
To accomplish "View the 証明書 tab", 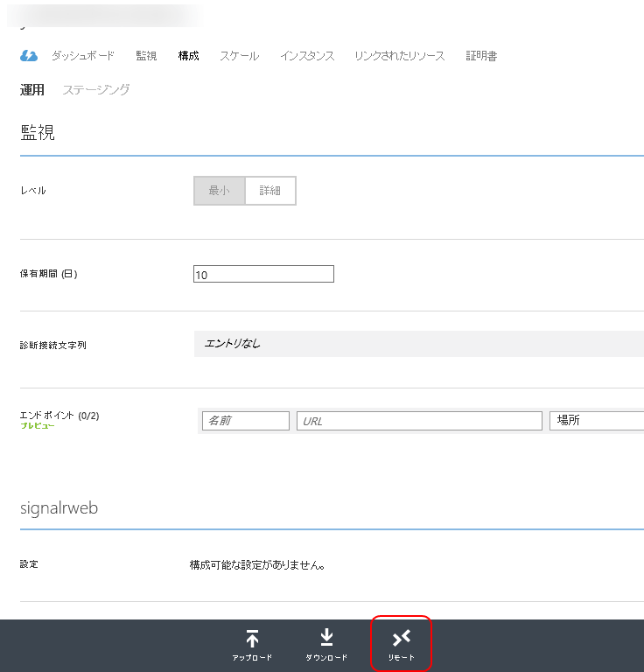I will (481, 56).
